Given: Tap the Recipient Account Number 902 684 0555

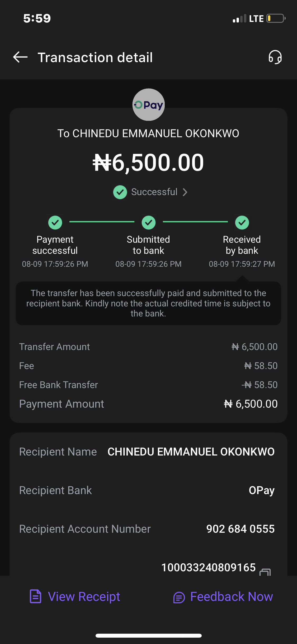Looking at the screenshot, I should click(x=240, y=529).
